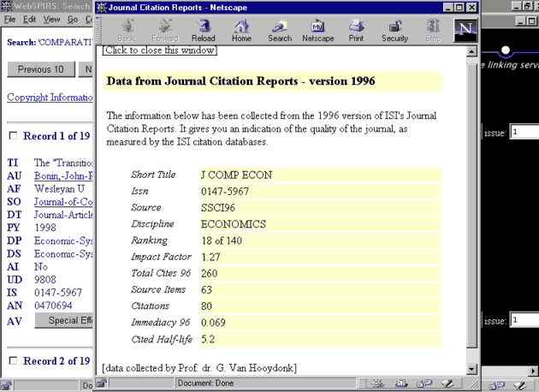Open File menu in WebSPIRS window

(x=9, y=19)
